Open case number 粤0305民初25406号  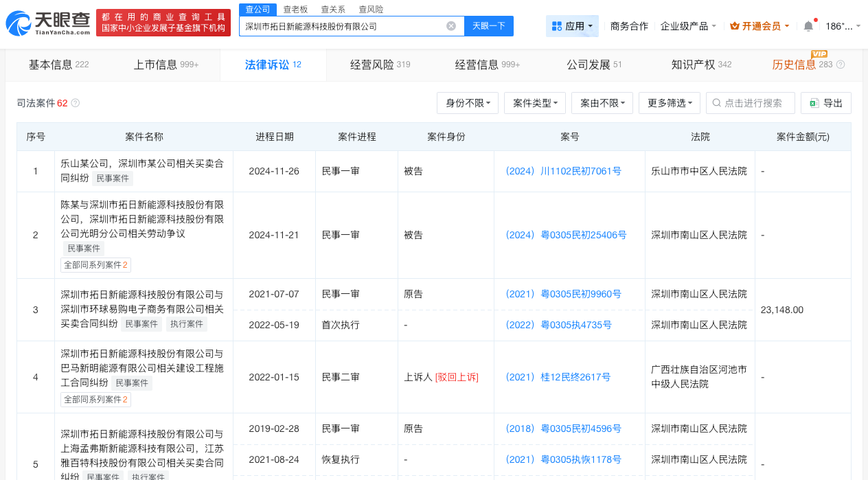(567, 235)
